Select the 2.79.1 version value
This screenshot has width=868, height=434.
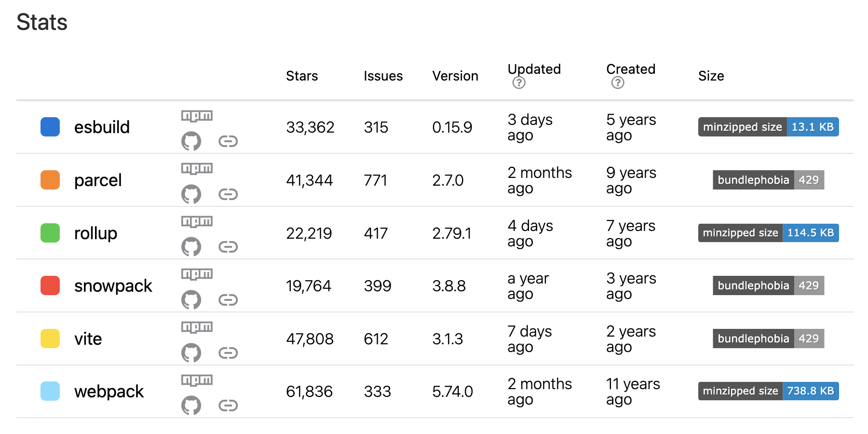pos(452,233)
